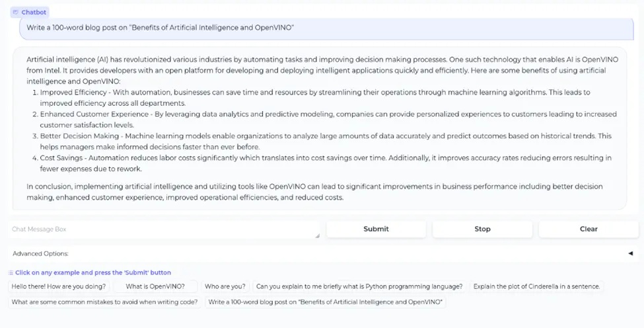This screenshot has height=328, width=644.
Task: Submit the chat message
Action: pyautogui.click(x=376, y=229)
